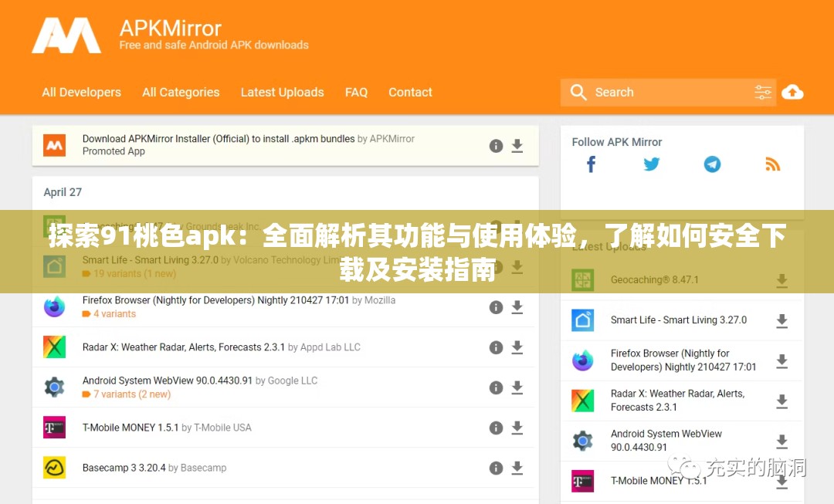Click the upload cloud icon
This screenshot has height=504, width=834.
[x=793, y=92]
